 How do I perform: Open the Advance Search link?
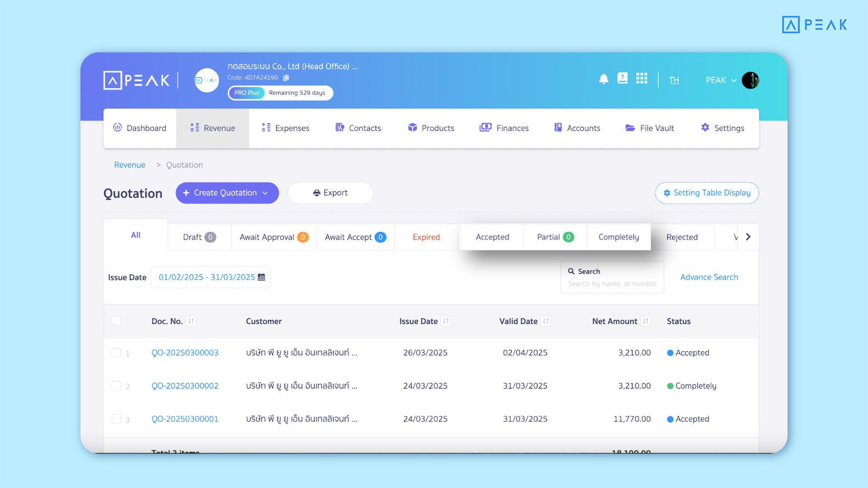coord(709,277)
